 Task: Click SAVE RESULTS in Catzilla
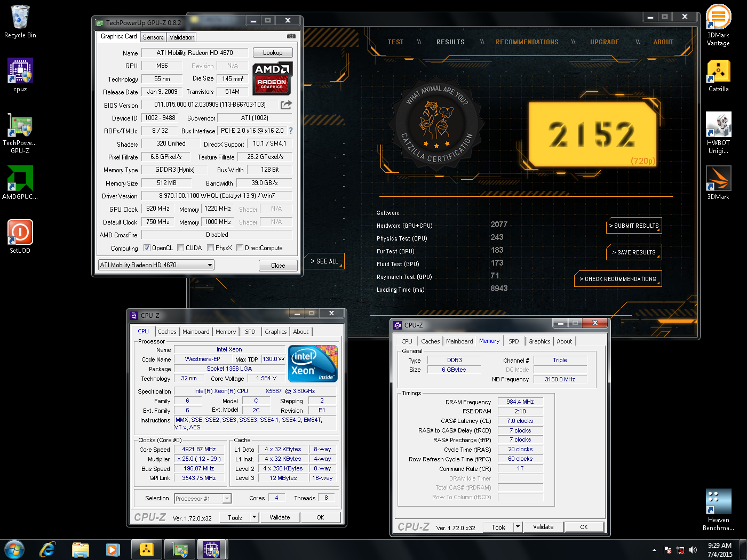[x=634, y=252]
